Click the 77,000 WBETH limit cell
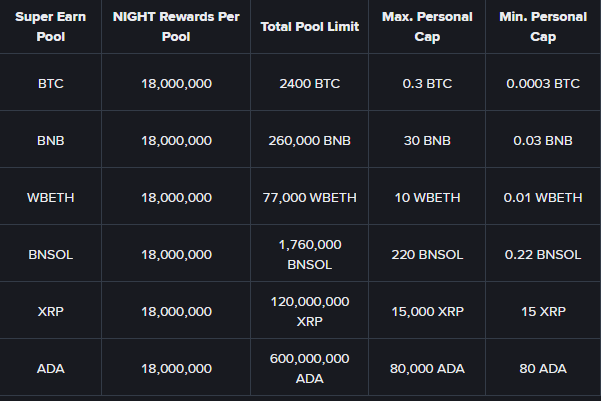Screen dimensions: 601x401 309,197
